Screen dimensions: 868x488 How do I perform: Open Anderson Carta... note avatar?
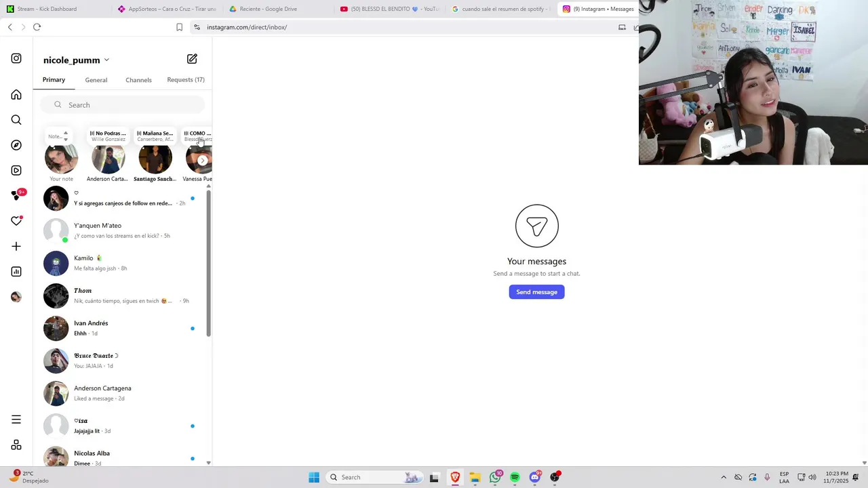click(x=108, y=158)
